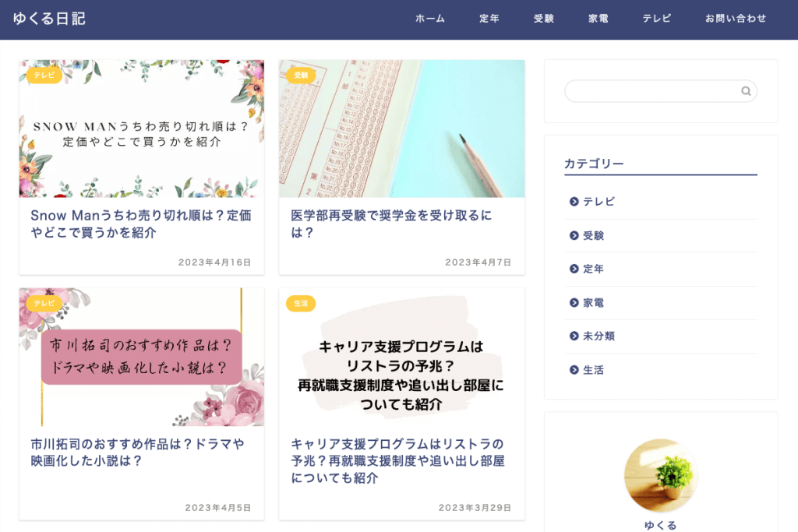Click the arrow icon beside 受験 category
798x532 pixels.
coord(574,235)
